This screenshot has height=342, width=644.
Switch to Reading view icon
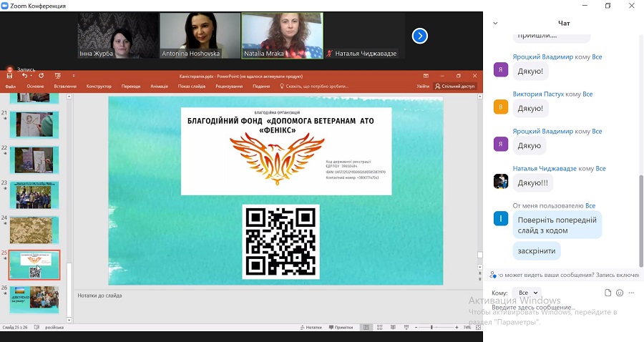(x=393, y=327)
